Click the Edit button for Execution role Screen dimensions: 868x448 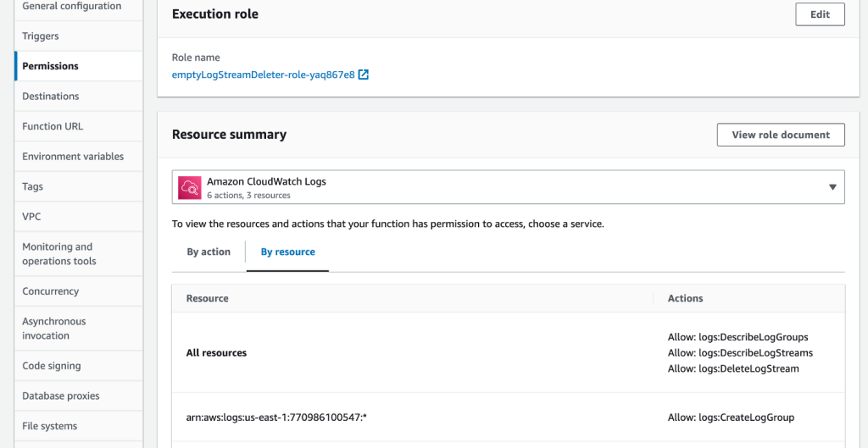(x=820, y=14)
